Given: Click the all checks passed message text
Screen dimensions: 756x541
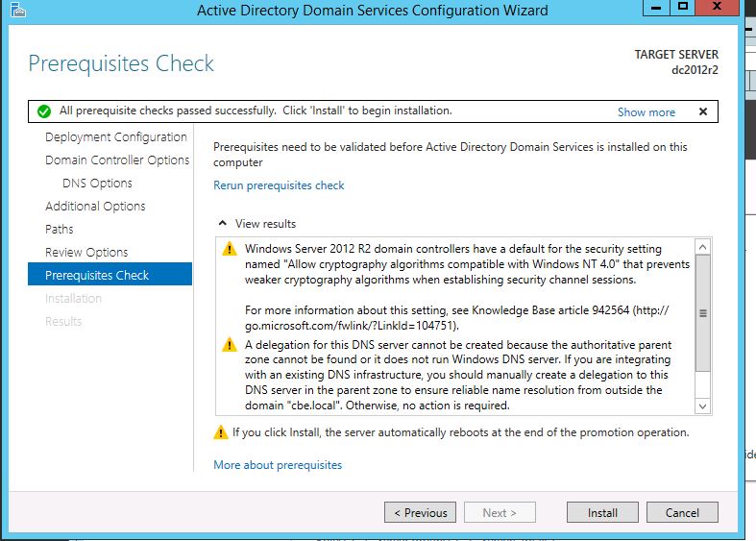Looking at the screenshot, I should coord(256,111).
